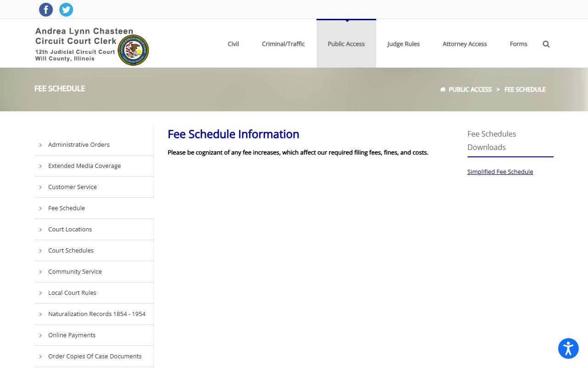Open the Judge Rules menu
588x368 pixels.
(403, 44)
